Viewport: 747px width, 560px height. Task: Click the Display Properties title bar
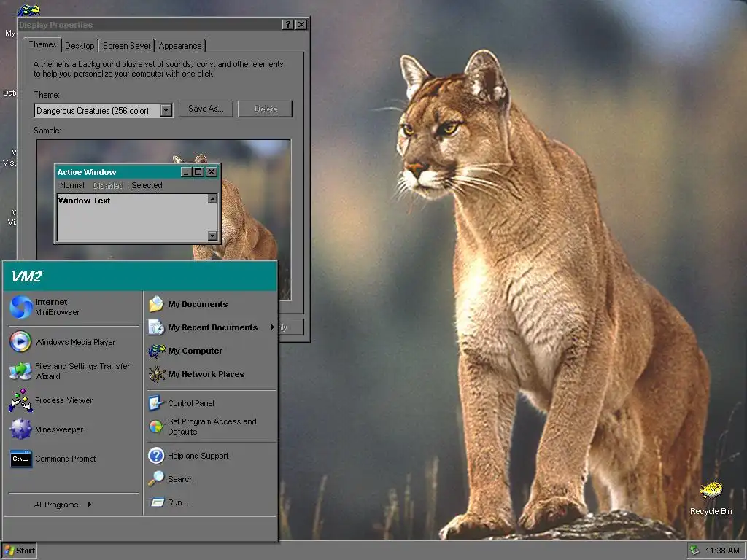pos(150,25)
